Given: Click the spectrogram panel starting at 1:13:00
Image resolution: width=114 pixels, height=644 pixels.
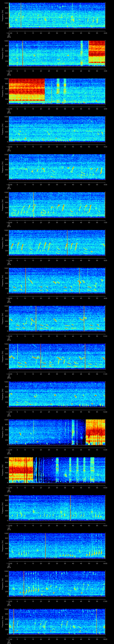Looking at the screenshot, I should click(x=57, y=470).
